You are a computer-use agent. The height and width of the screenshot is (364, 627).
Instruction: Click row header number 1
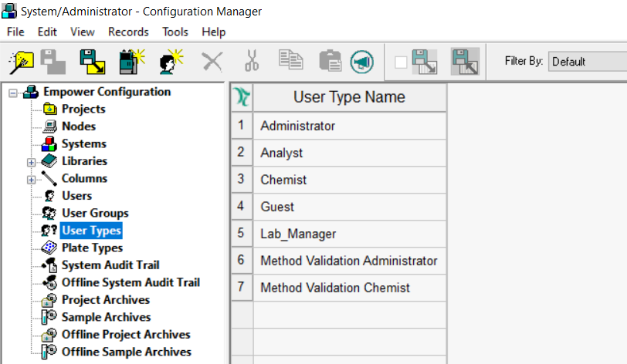click(242, 126)
